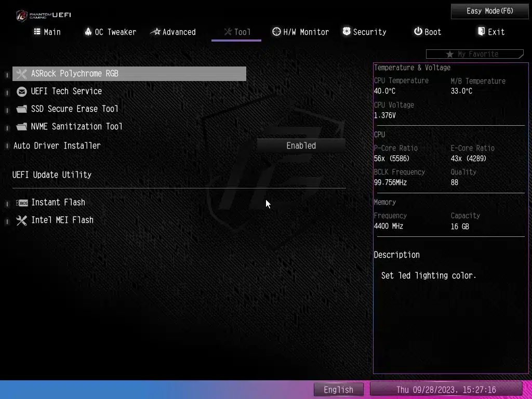
Task: Switch to the Main tab
Action: point(47,32)
